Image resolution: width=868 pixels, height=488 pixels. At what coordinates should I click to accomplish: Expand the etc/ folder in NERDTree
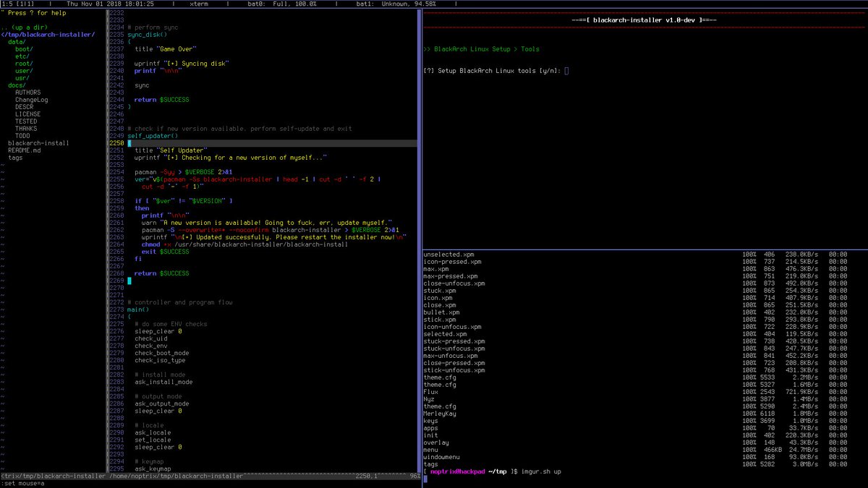[x=22, y=56]
